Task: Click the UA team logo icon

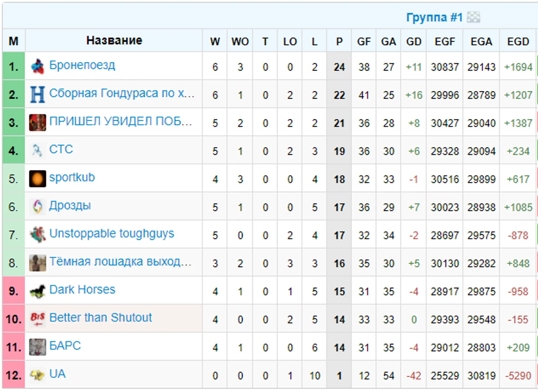Action: (x=37, y=375)
